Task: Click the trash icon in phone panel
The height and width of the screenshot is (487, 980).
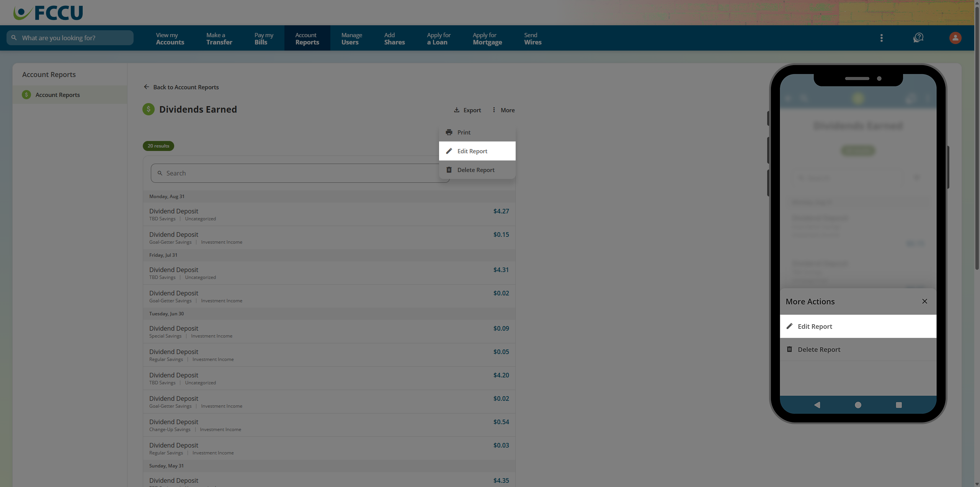Action: coord(789,349)
